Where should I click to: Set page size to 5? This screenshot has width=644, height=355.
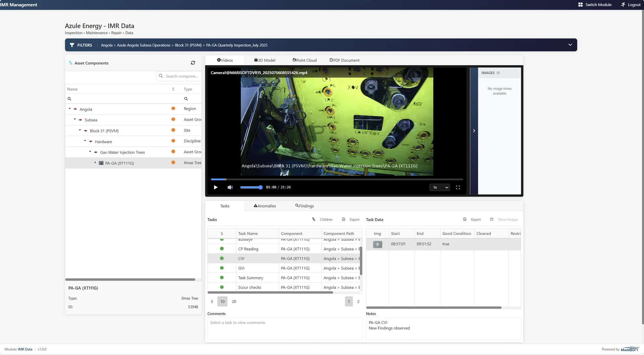(x=212, y=301)
